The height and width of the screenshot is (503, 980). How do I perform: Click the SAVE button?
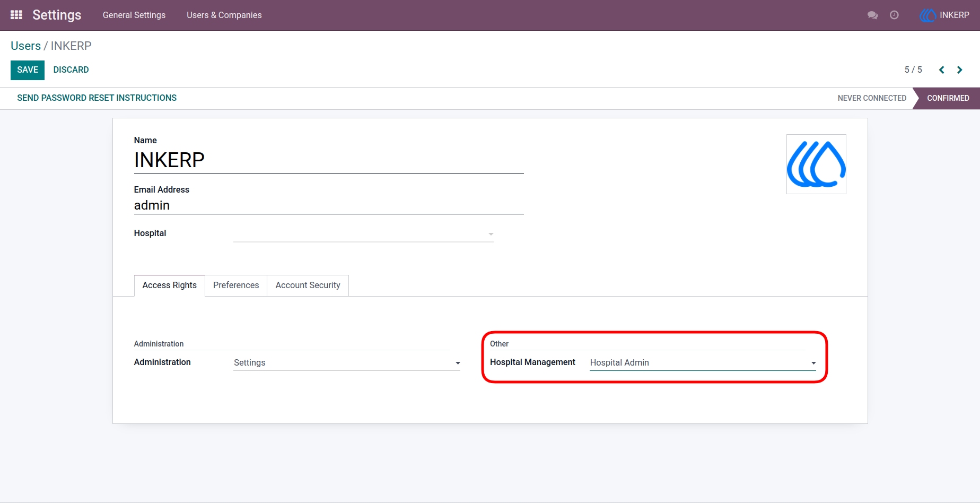point(28,70)
